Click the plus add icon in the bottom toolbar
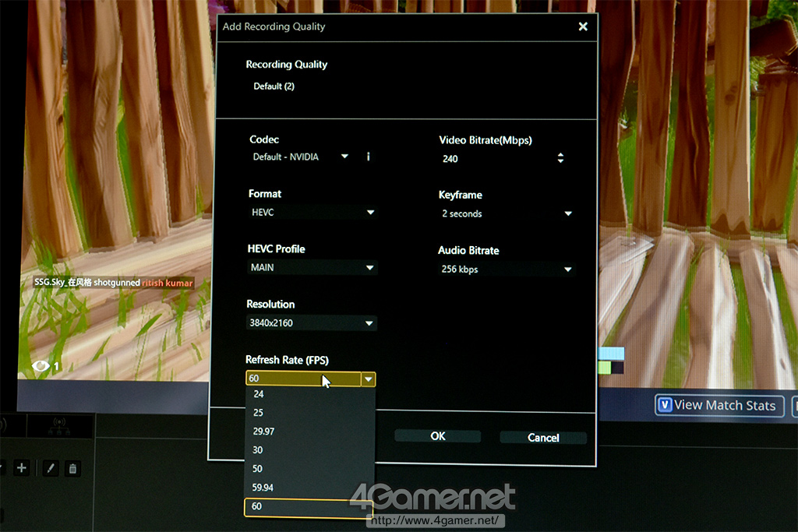This screenshot has width=798, height=532. click(x=21, y=468)
